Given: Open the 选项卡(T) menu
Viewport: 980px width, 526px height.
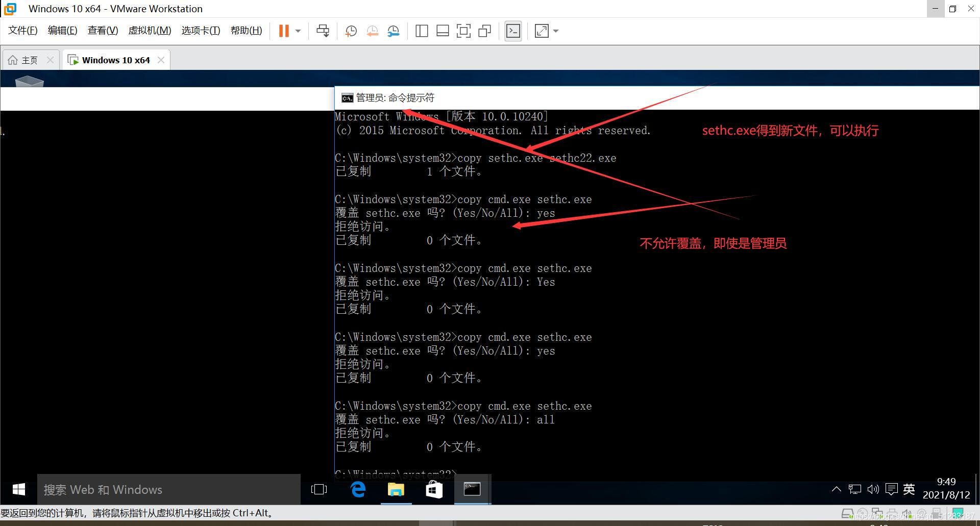Looking at the screenshot, I should [201, 31].
